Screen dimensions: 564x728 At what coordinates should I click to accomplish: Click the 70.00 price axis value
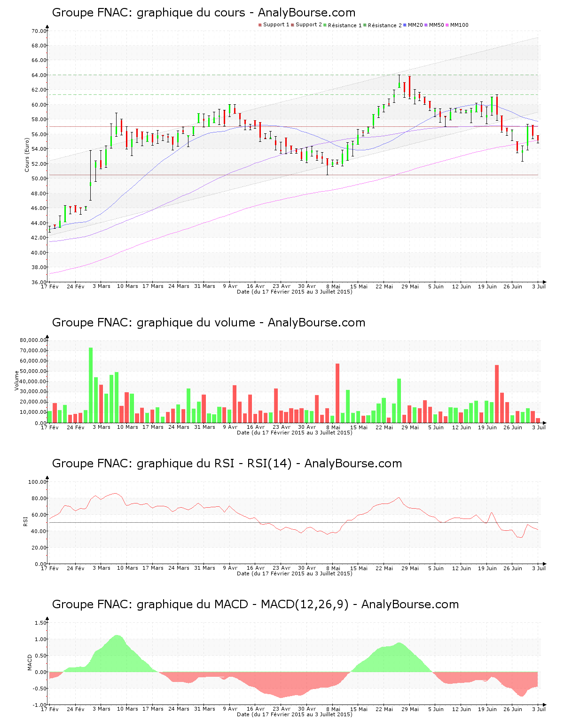point(39,31)
